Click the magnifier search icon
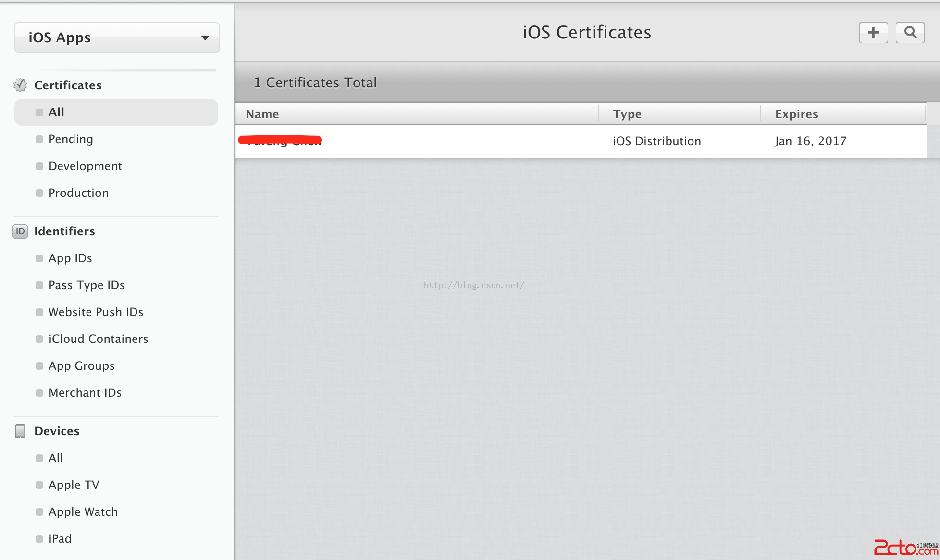940x560 pixels. [910, 33]
